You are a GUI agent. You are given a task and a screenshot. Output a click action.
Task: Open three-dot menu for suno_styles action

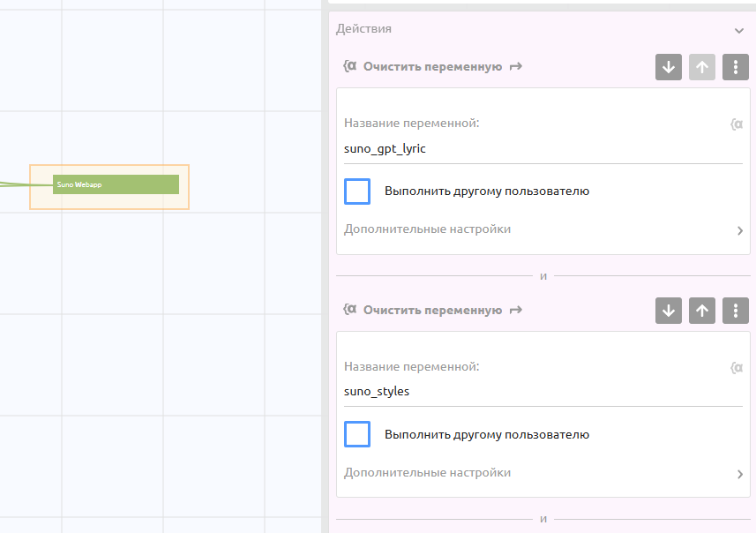click(736, 311)
